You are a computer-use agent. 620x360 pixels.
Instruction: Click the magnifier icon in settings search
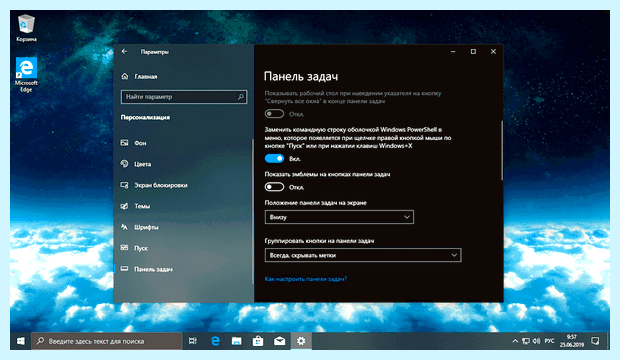240,97
